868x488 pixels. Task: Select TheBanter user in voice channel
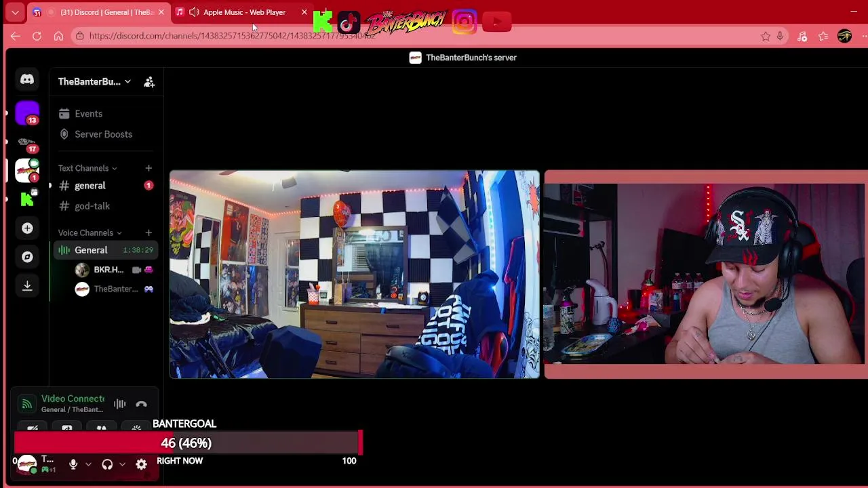pyautogui.click(x=114, y=289)
